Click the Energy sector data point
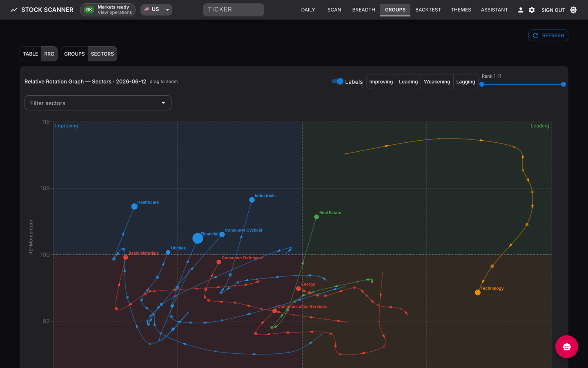Screen dimensions: 588x368 tap(298, 289)
